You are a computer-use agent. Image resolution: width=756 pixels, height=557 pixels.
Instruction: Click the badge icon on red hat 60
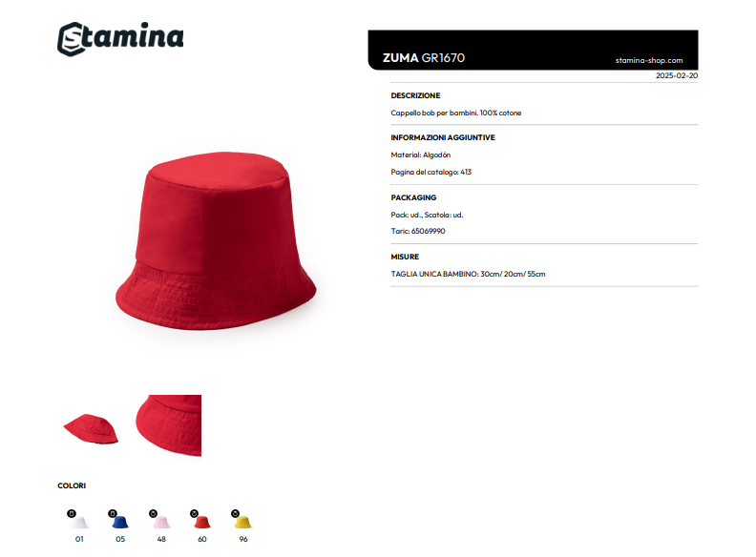(x=195, y=513)
